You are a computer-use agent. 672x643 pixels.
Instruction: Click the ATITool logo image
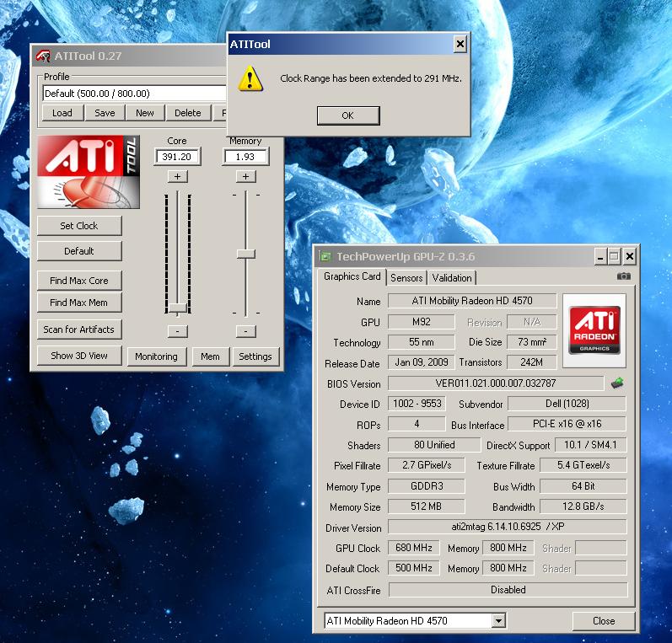pyautogui.click(x=89, y=172)
